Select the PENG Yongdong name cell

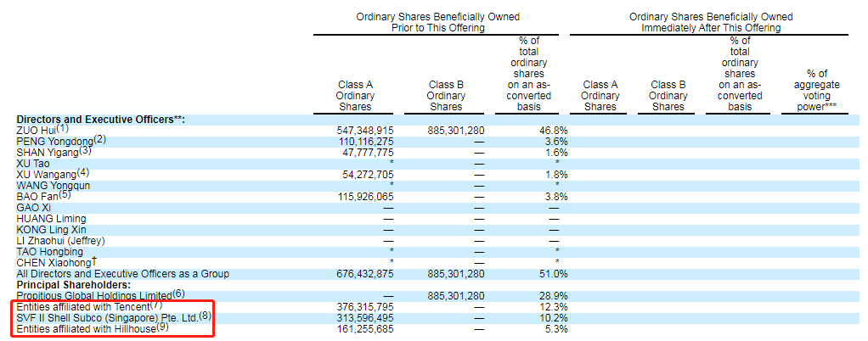61,141
